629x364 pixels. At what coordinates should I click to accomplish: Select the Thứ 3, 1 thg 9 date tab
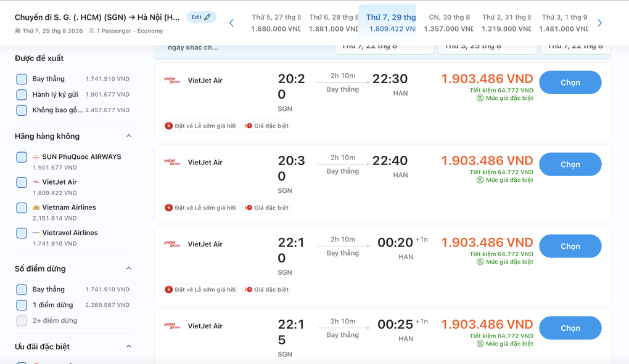564,23
